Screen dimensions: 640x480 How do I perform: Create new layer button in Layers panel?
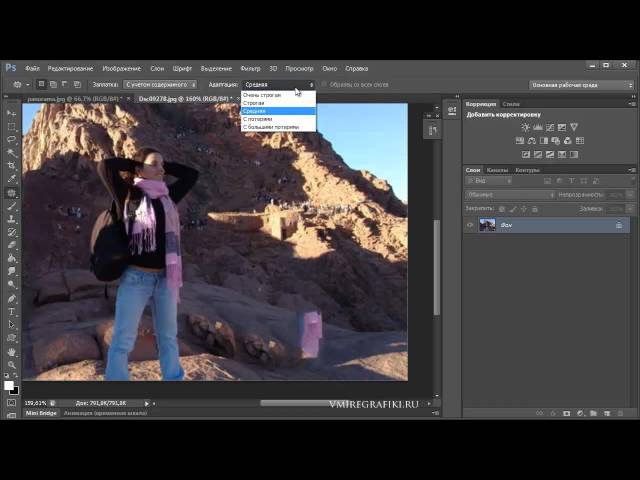coord(607,413)
